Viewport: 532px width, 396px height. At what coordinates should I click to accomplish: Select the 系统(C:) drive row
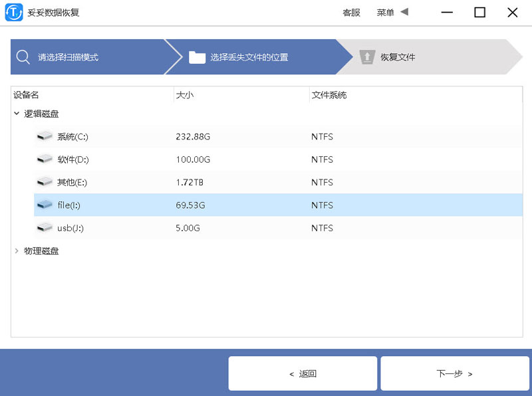coord(278,136)
